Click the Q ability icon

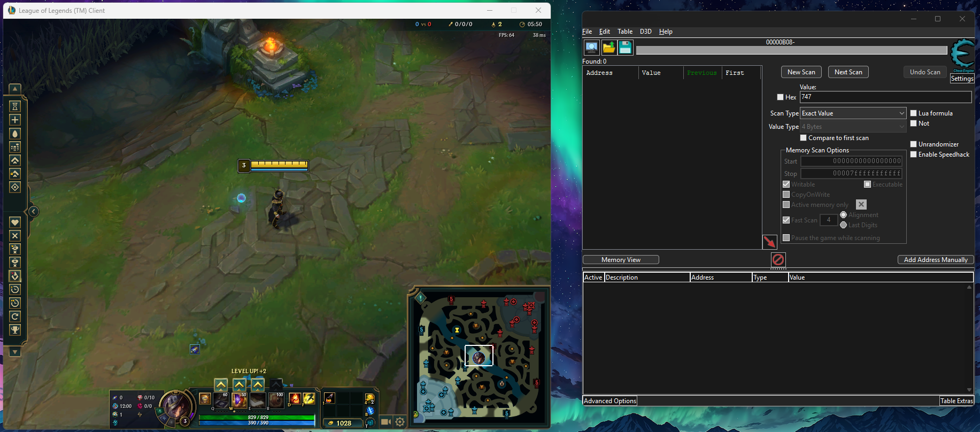[x=221, y=400]
